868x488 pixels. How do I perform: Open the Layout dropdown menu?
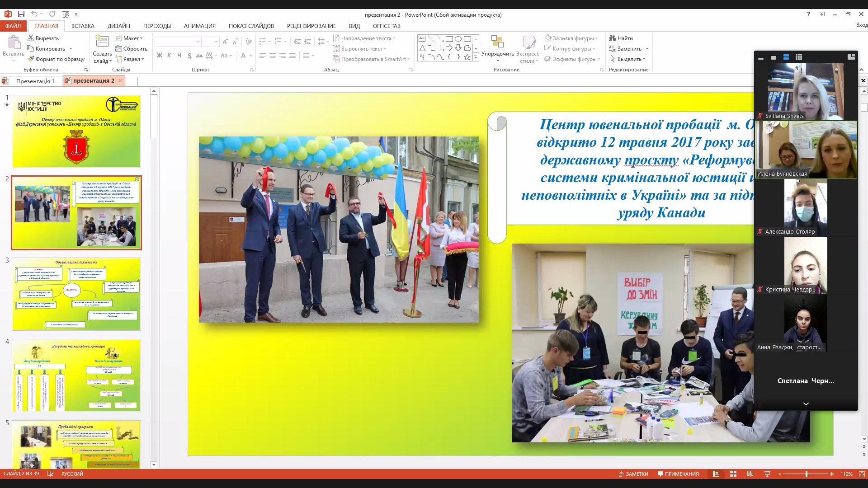tap(128, 38)
